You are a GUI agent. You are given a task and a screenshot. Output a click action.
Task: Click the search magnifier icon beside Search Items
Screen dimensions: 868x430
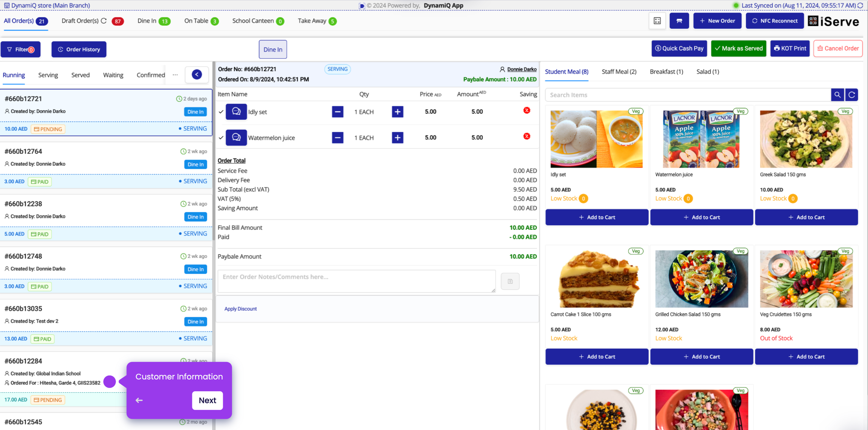tap(837, 95)
